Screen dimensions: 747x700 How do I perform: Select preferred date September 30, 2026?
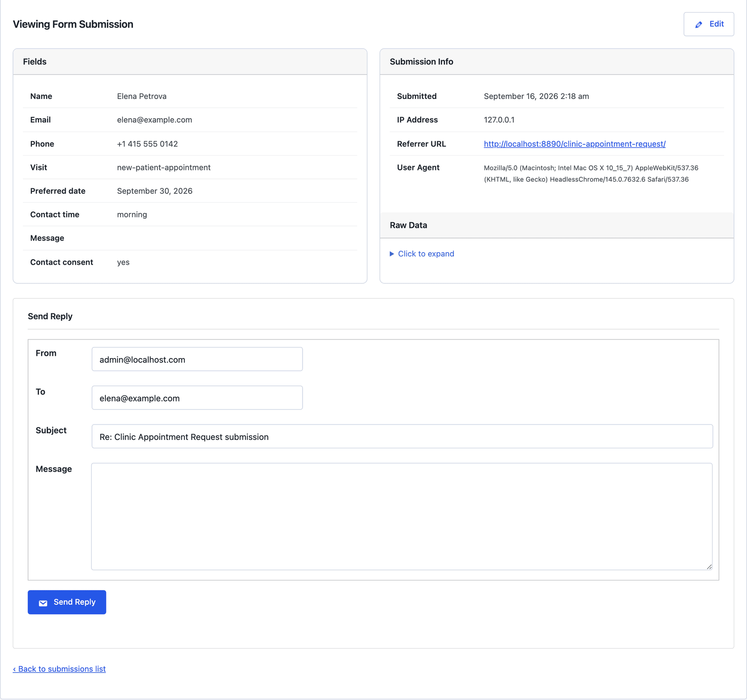(155, 191)
